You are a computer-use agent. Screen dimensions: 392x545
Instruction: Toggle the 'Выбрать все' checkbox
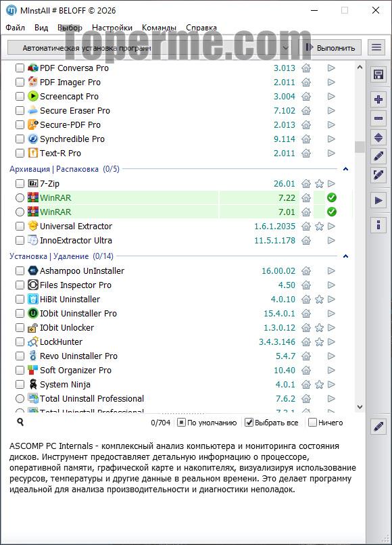pos(249,423)
